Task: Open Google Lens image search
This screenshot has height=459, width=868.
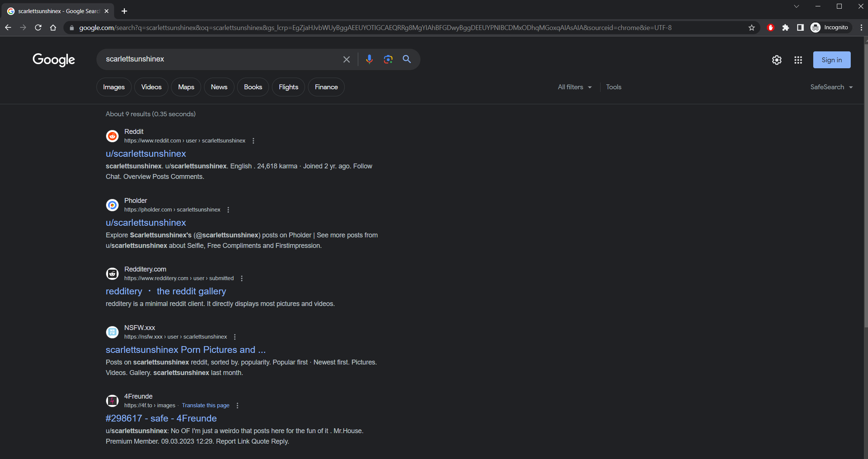Action: pos(388,59)
